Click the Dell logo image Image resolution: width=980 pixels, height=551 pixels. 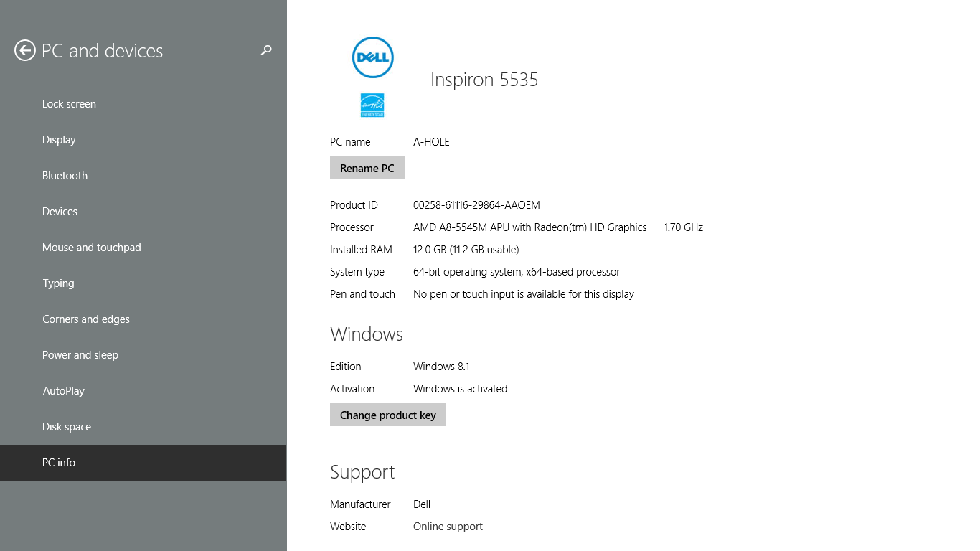373,57
